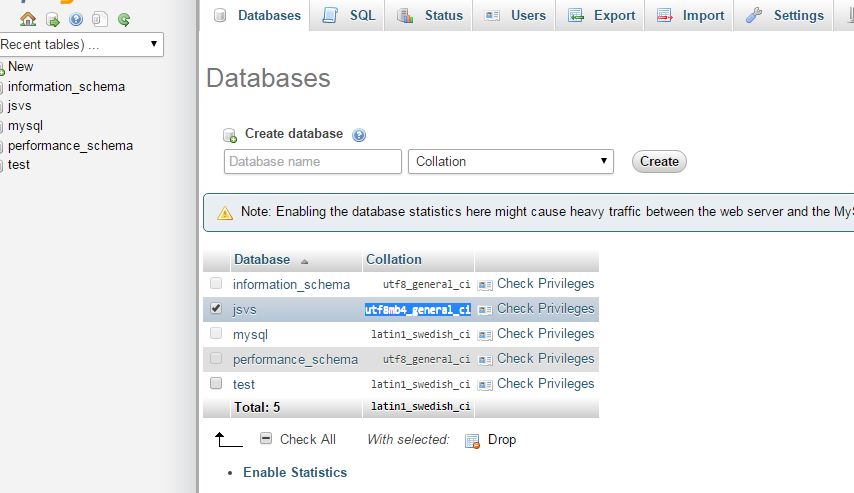854x493 pixels.
Task: Tick the test database checkbox
Action: pyautogui.click(x=216, y=383)
